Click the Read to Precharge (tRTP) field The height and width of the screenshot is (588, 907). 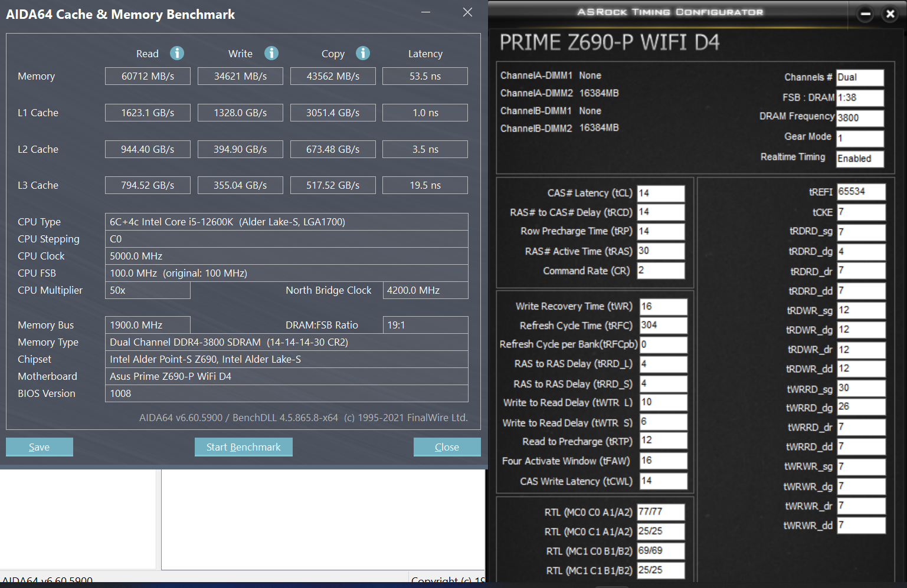coord(663,441)
